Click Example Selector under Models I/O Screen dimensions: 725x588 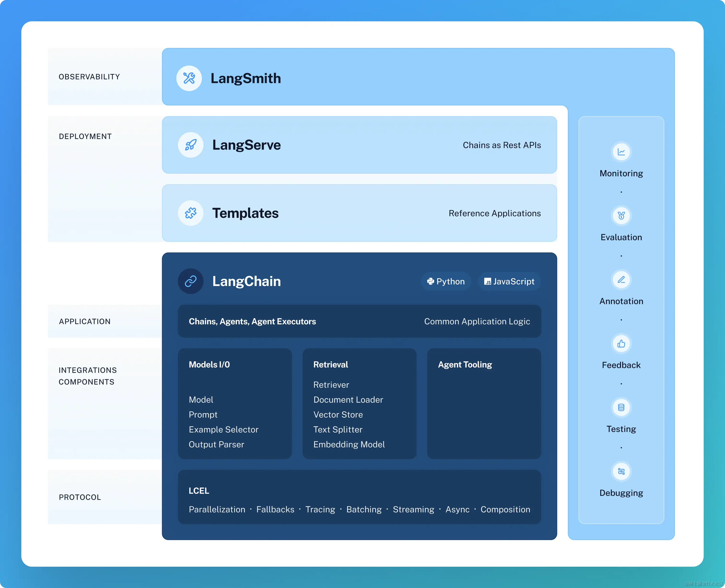(223, 430)
